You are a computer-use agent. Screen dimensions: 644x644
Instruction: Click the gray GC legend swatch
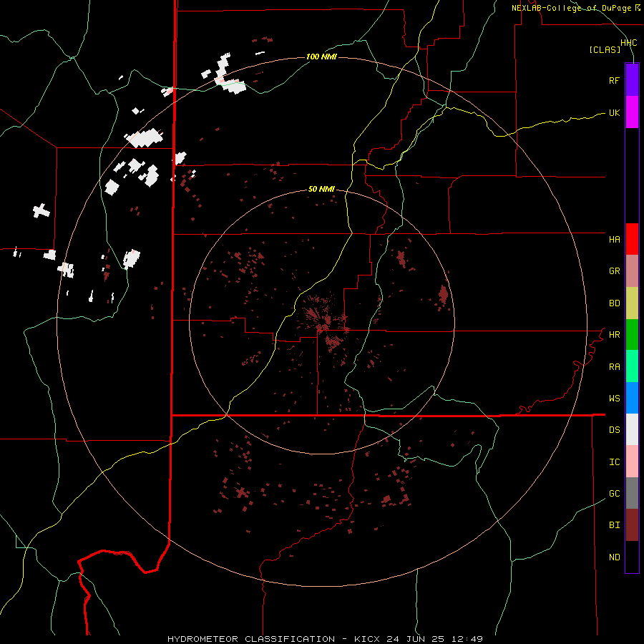coord(632,493)
